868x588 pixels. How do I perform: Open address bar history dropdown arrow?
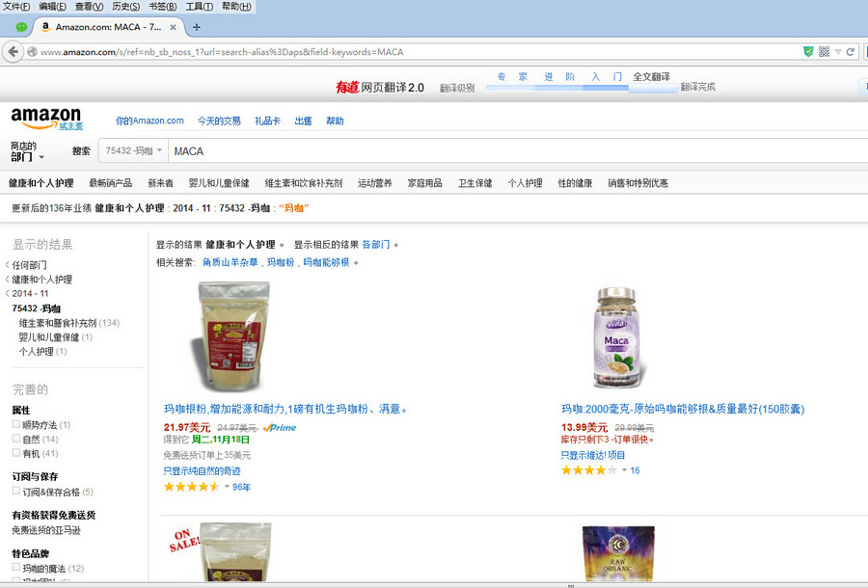tap(838, 51)
